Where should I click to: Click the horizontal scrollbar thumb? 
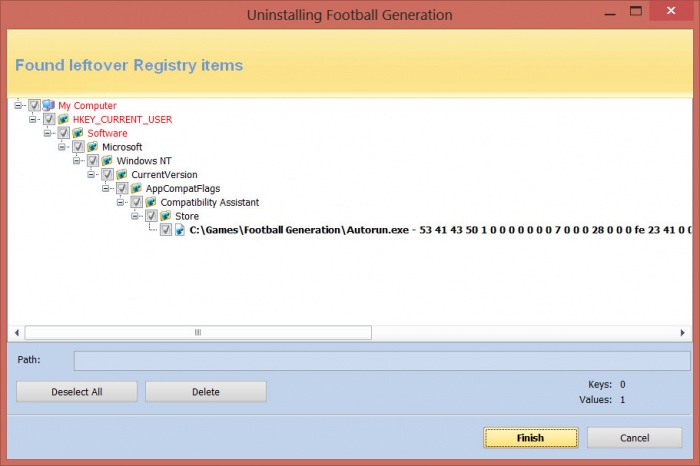198,332
